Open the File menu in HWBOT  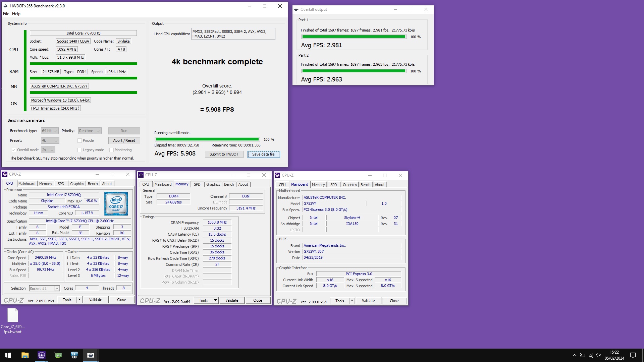pos(6,14)
